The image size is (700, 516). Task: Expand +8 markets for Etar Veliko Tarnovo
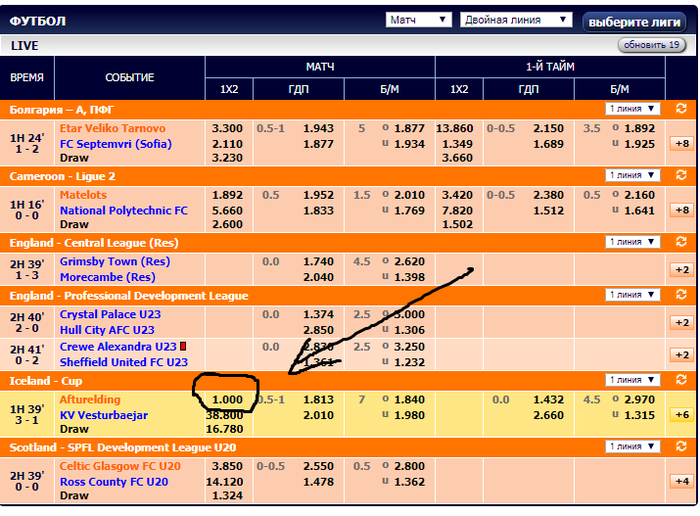[x=682, y=143]
